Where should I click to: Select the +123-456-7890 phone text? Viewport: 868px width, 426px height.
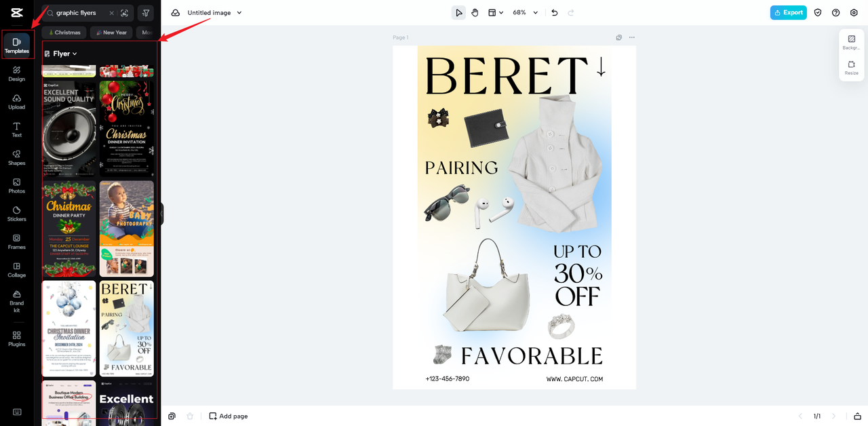448,379
